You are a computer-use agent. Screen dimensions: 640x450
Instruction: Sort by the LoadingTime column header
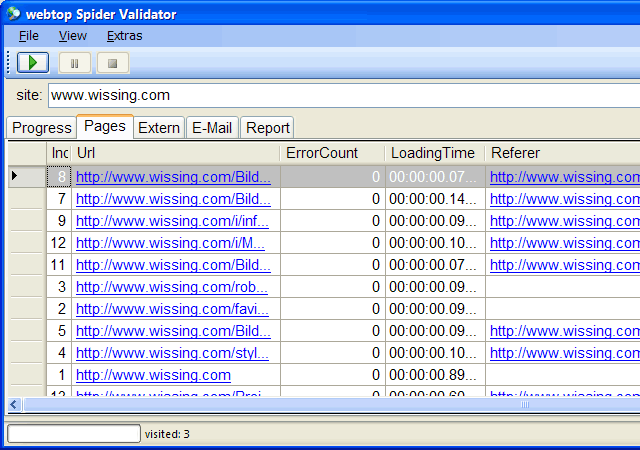[x=435, y=153]
